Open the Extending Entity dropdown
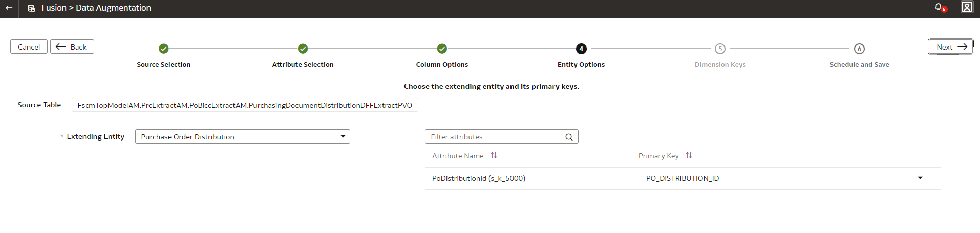The image size is (980, 233). pos(242,136)
